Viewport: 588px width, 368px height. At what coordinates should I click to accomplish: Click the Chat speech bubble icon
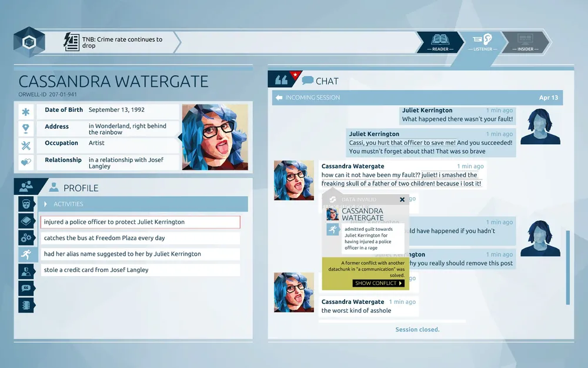(x=308, y=80)
